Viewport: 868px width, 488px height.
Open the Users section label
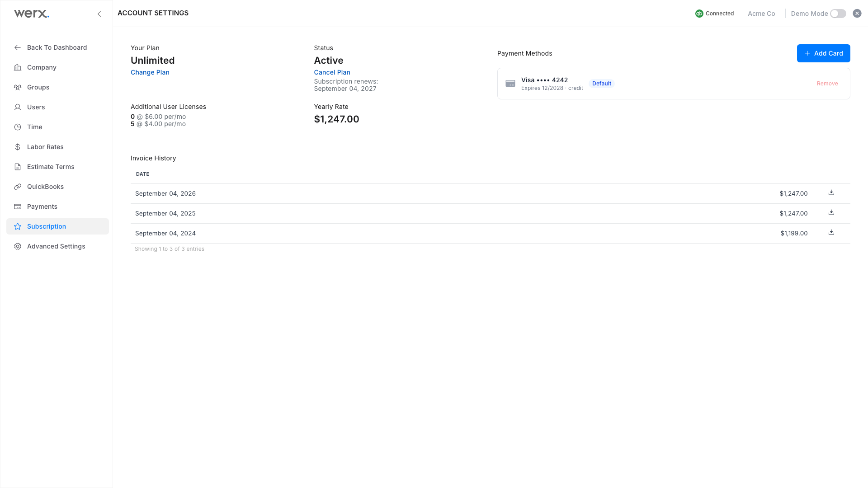tap(36, 107)
